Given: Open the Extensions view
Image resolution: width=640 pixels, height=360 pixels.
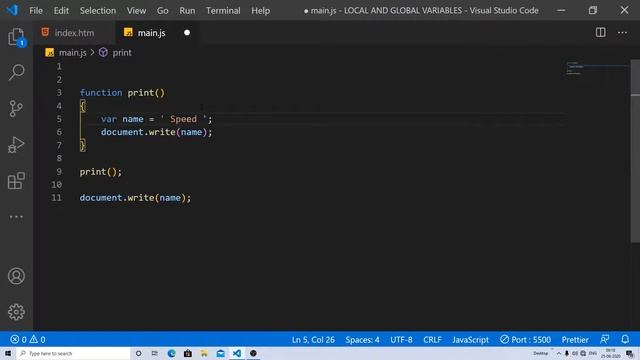Looking at the screenshot, I should (x=16, y=180).
